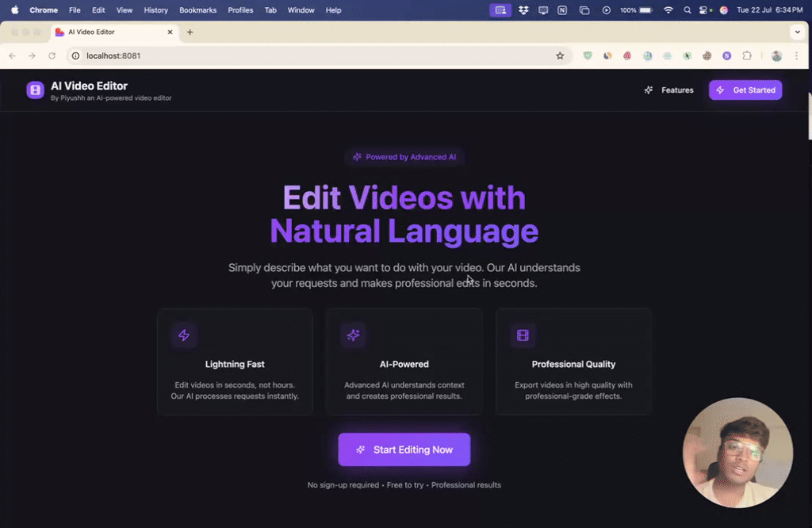Bookmark this page with the star icon

coord(560,56)
